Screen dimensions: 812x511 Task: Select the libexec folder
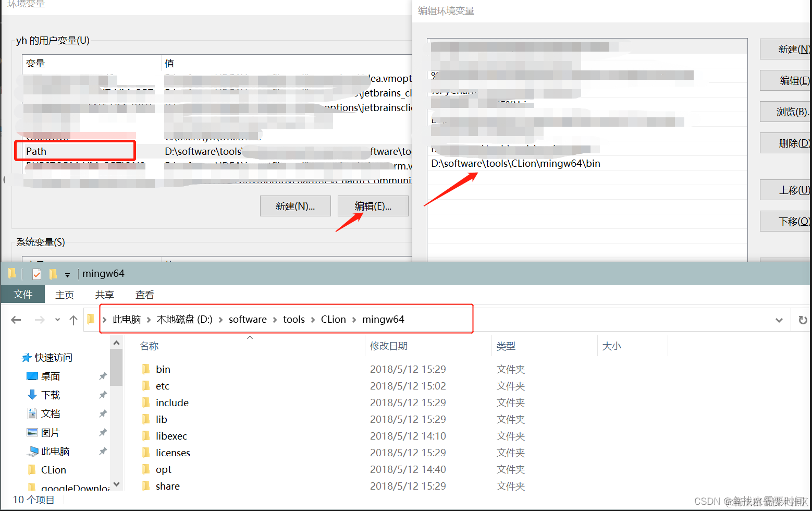(x=171, y=436)
